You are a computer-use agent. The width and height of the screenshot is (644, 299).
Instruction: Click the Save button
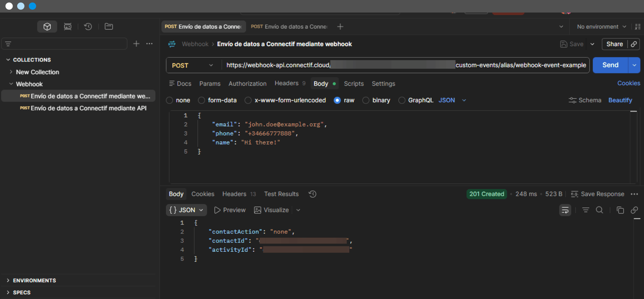(572, 44)
